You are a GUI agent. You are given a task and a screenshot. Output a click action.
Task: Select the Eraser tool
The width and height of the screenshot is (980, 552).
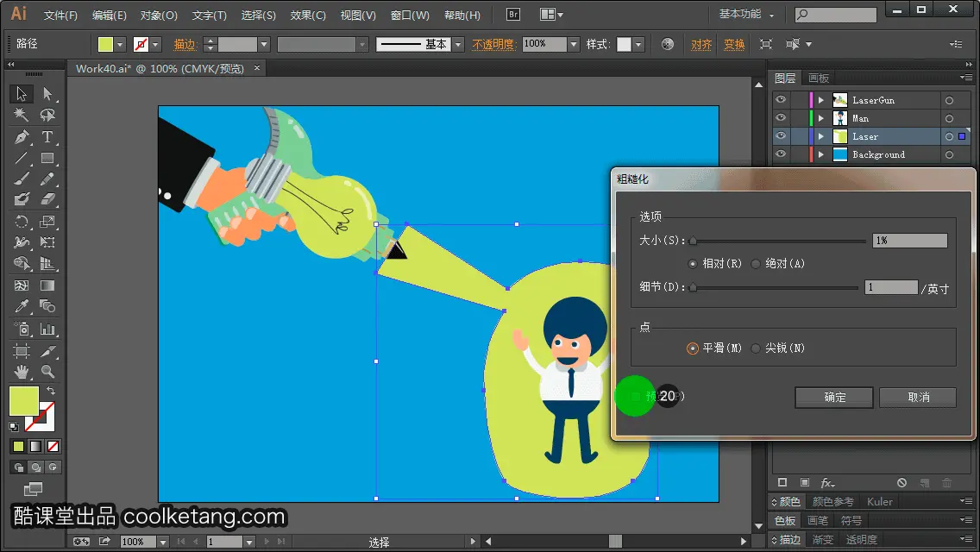(47, 199)
